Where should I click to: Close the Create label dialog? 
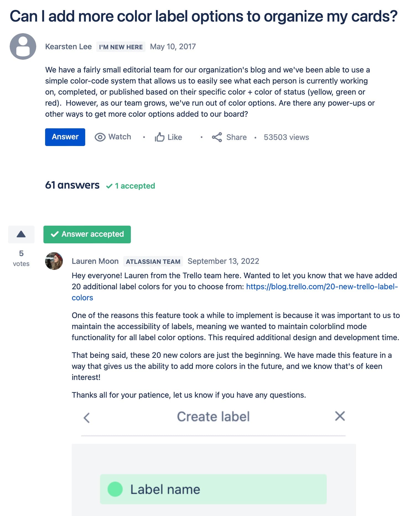340,416
